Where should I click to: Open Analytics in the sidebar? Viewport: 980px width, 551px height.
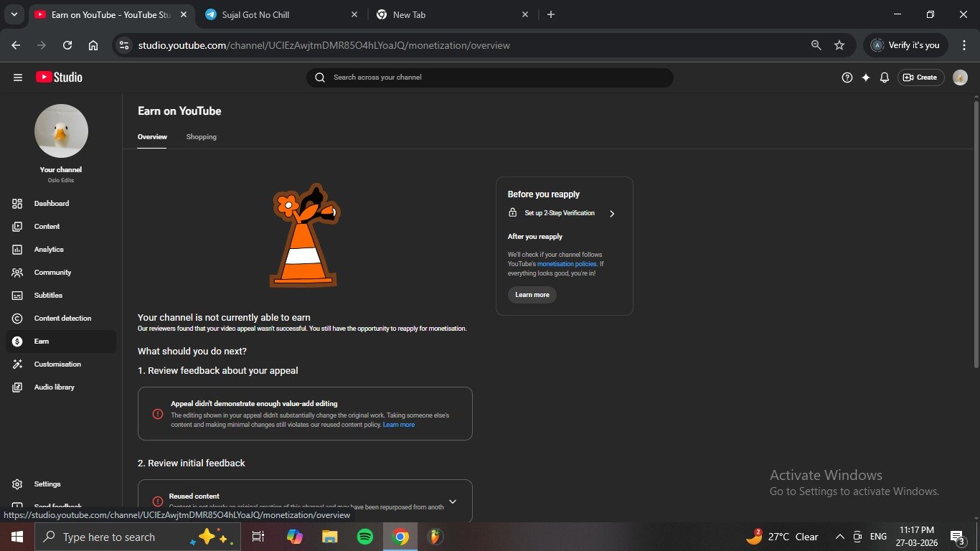point(49,250)
